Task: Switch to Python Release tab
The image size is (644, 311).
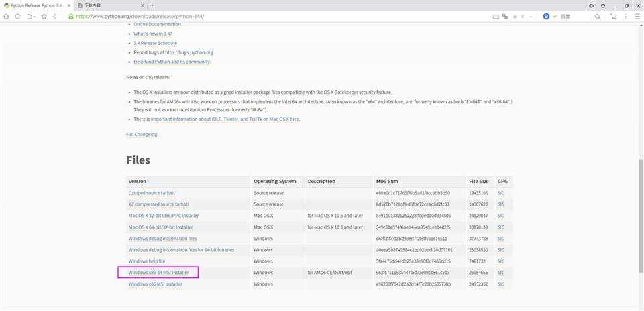Action: click(x=36, y=6)
